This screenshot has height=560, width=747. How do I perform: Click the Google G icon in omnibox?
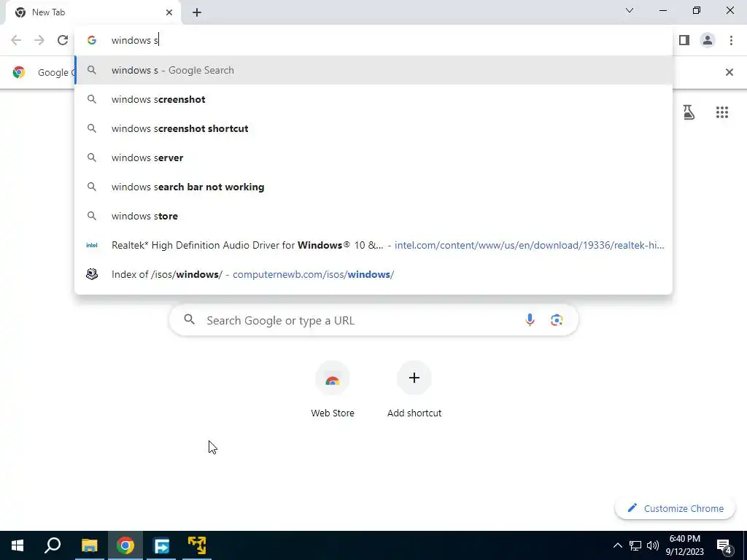[92, 41]
